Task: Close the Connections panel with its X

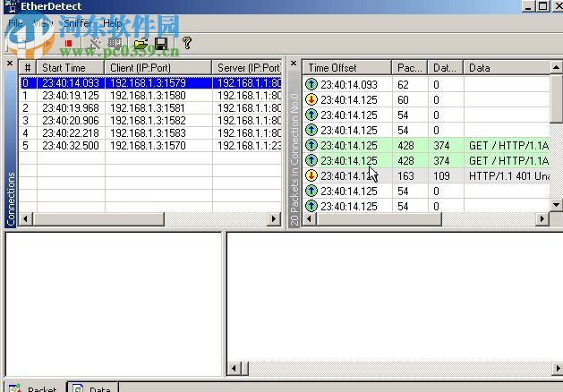Action: click(x=10, y=64)
